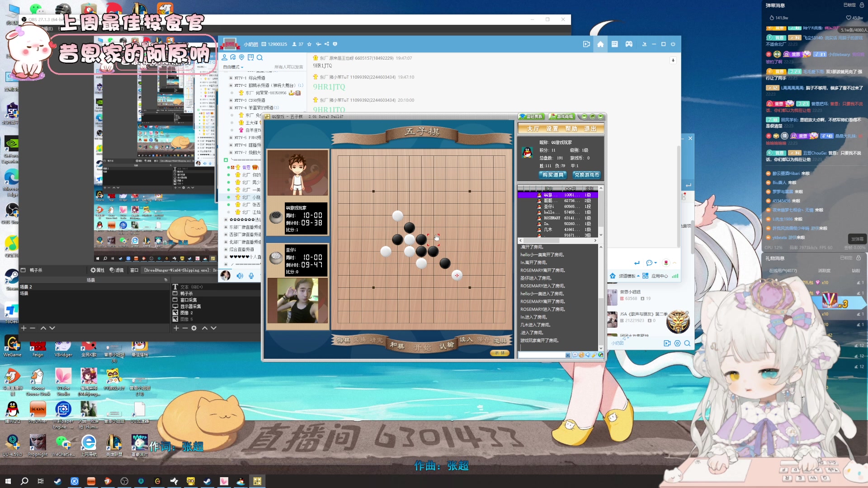Image resolution: width=868 pixels, height=488 pixels.
Task: Add a new OBS scene with plus icon
Action: (24, 328)
